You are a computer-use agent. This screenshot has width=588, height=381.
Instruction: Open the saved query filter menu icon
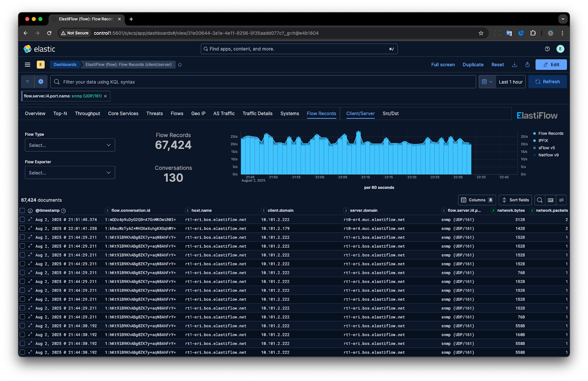pos(28,81)
